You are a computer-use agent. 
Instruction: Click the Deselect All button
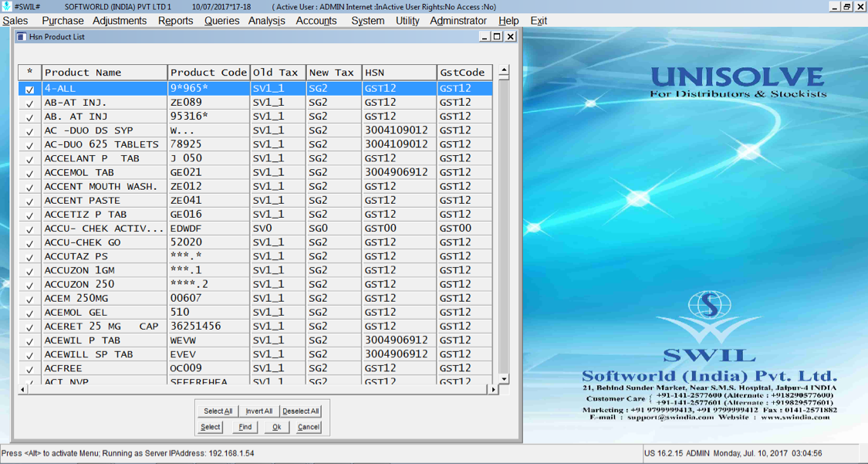tap(301, 411)
